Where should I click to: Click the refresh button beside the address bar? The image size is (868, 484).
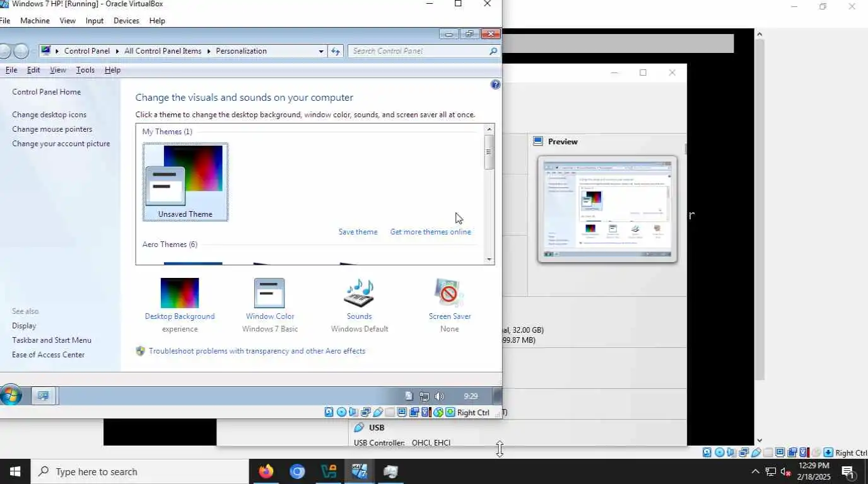[x=336, y=51]
